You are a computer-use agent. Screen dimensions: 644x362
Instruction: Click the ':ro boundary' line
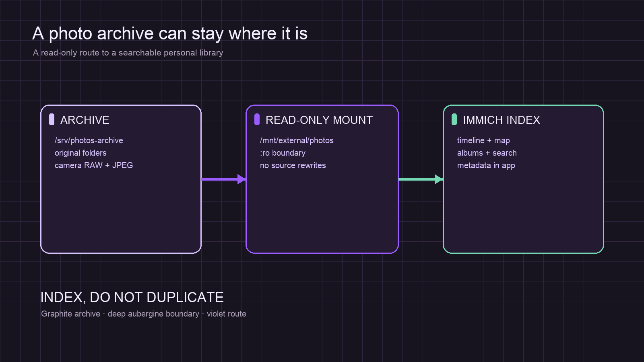coord(283,153)
